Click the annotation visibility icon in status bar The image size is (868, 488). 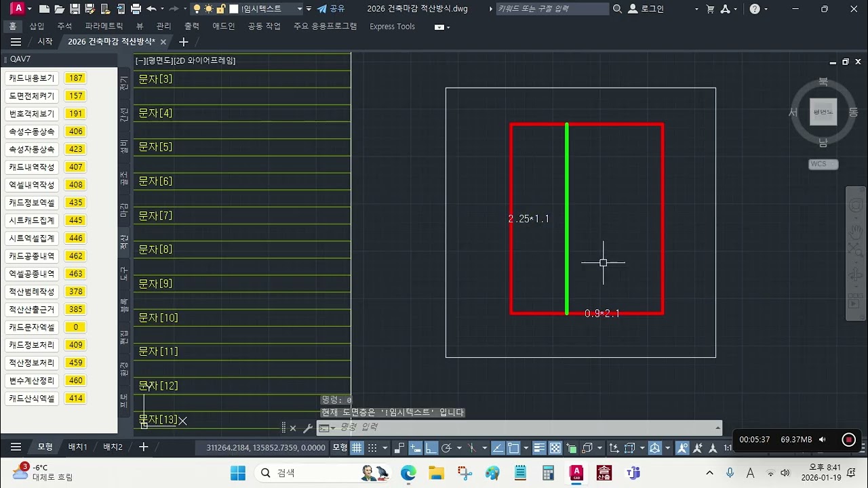point(682,448)
